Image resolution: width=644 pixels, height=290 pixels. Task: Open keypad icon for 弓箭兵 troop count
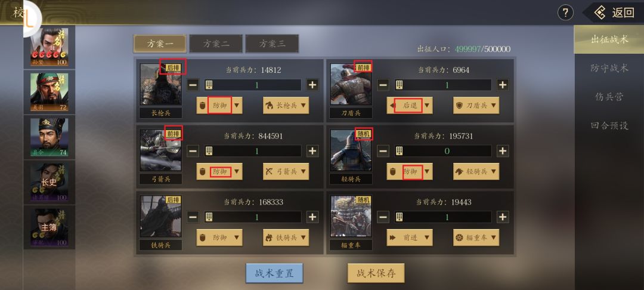click(x=209, y=151)
